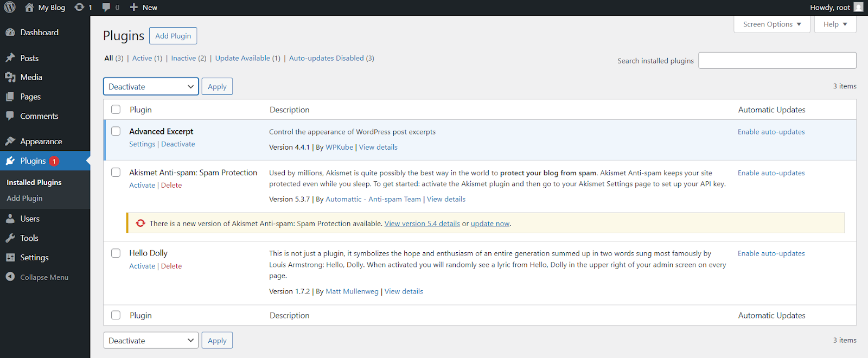The height and width of the screenshot is (358, 868).
Task: Click the Appearance paintbrush icon
Action: click(x=10, y=141)
